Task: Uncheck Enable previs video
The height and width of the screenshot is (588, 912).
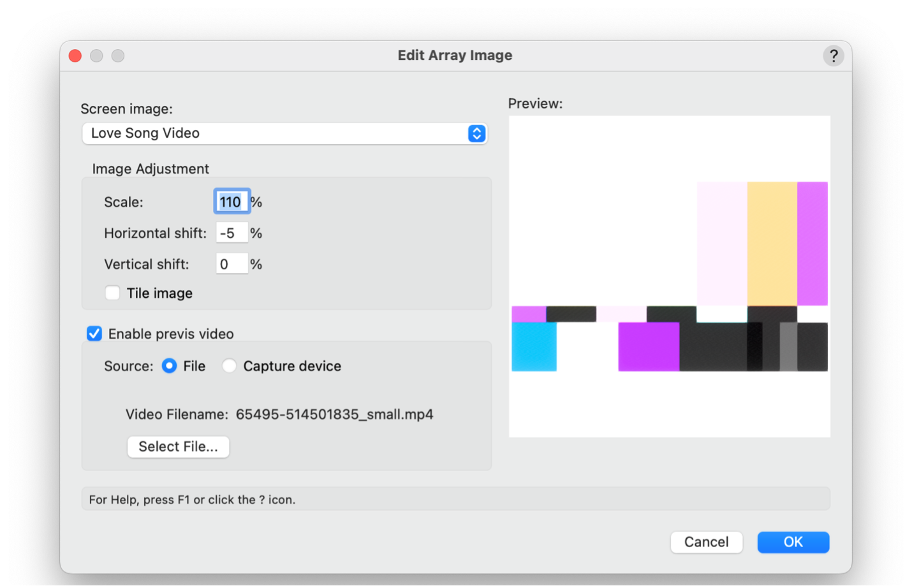Action: pos(94,334)
